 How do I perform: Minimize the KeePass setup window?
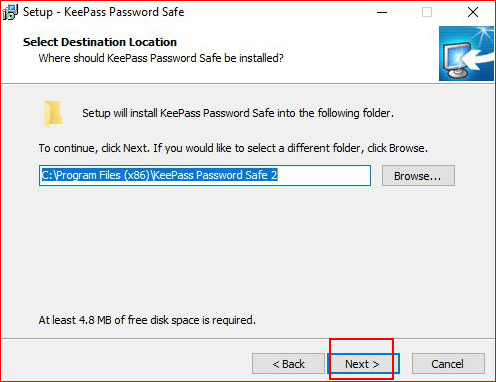pos(382,12)
